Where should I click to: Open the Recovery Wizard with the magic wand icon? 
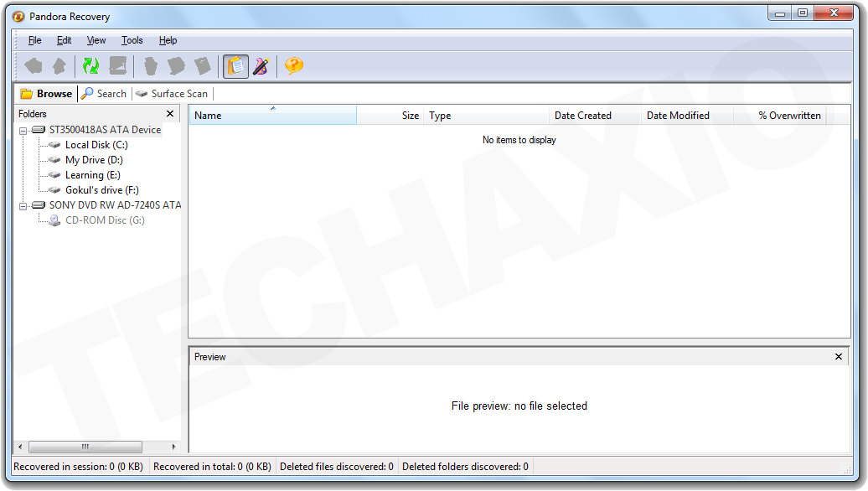tap(261, 65)
